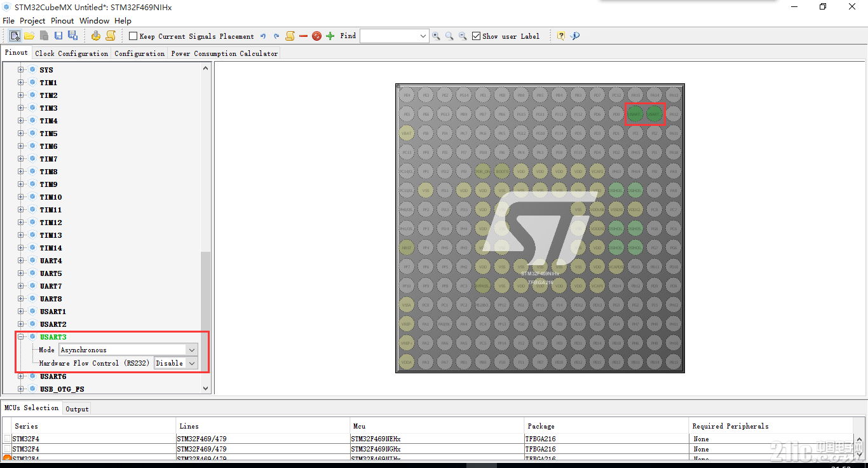Select USART2 in peripheral tree
868x468 pixels.
tap(53, 324)
